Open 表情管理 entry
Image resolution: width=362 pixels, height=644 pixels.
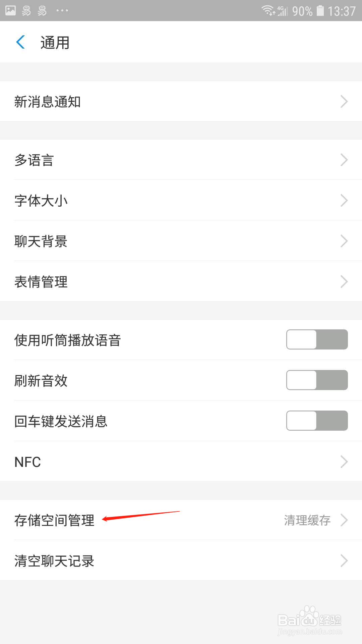click(181, 281)
